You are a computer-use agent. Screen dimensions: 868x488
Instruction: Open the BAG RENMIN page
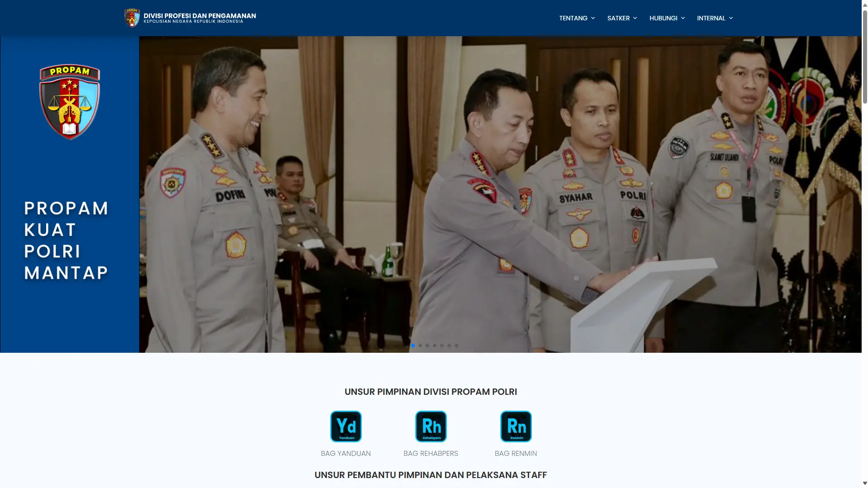tap(516, 453)
